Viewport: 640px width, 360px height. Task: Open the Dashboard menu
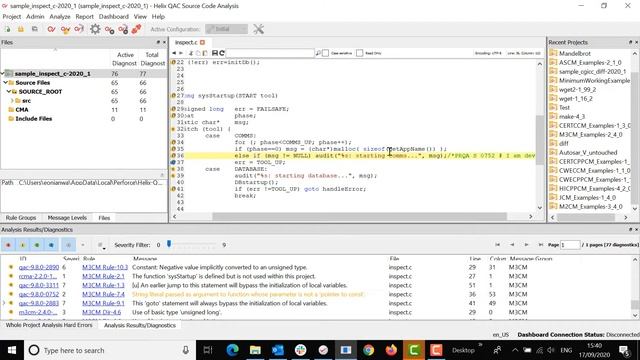(113, 17)
